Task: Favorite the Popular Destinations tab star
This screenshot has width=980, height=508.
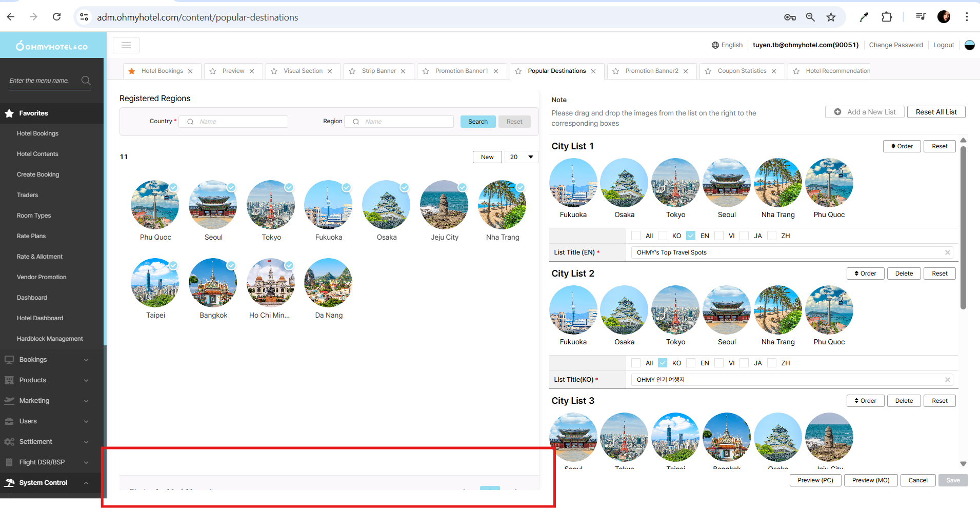Action: point(518,71)
